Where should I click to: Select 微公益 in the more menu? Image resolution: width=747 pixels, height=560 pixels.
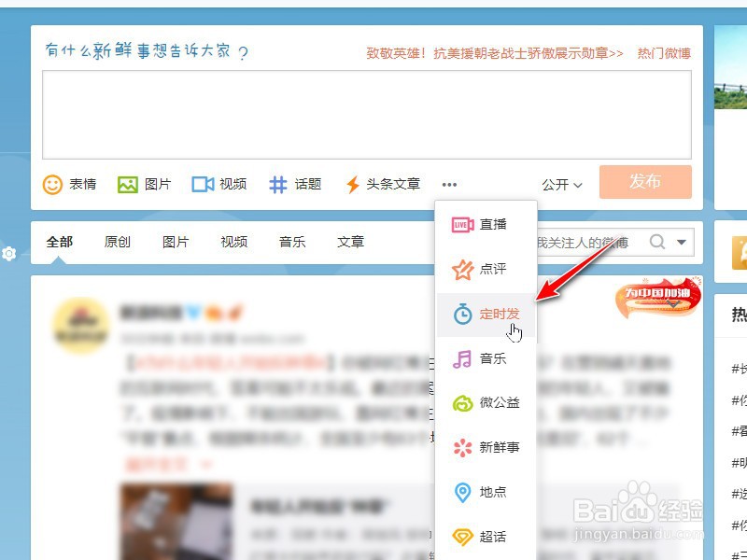pyautogui.click(x=486, y=403)
